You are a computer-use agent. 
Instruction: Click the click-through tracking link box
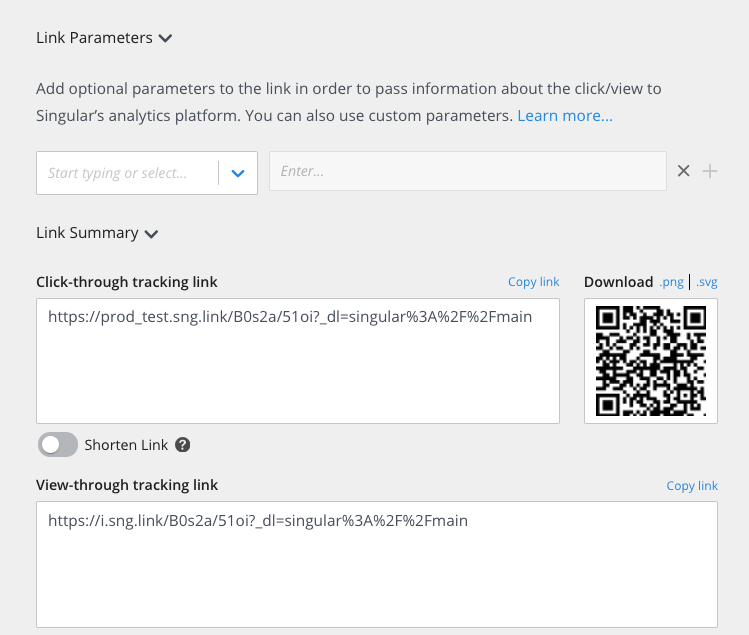pyautogui.click(x=298, y=361)
